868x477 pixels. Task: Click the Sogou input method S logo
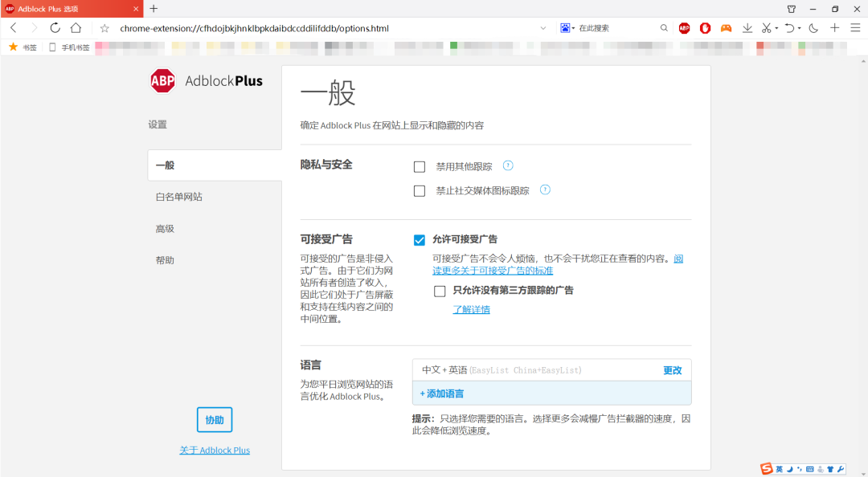pyautogui.click(x=766, y=469)
